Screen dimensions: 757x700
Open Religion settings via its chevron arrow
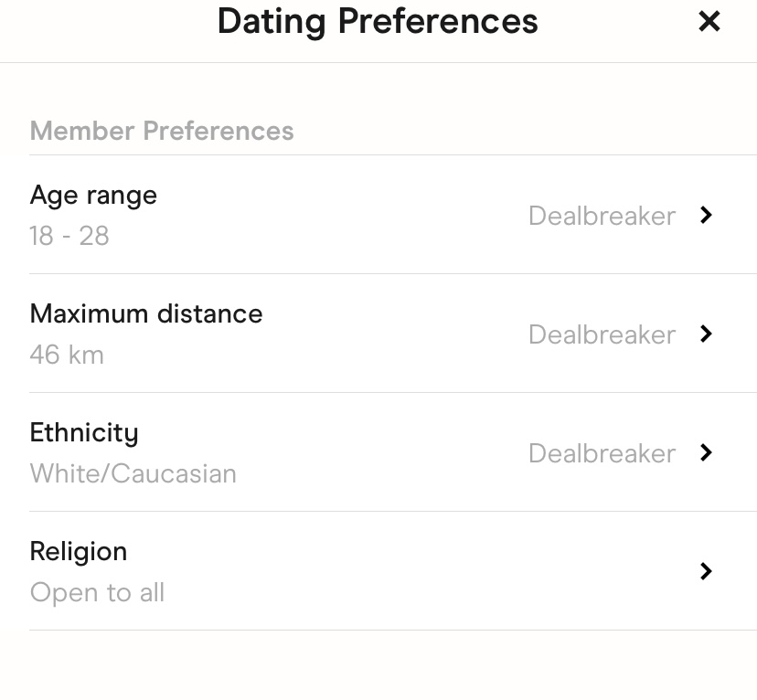coord(706,571)
